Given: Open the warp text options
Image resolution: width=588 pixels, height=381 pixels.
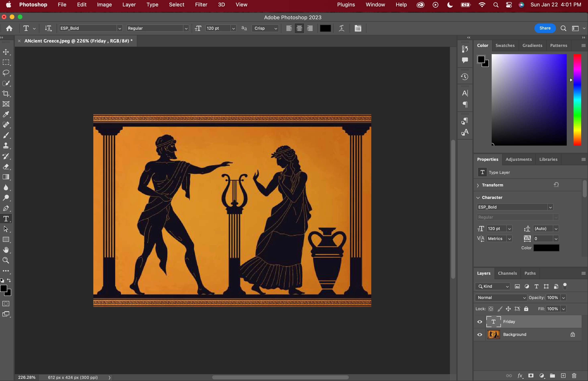Looking at the screenshot, I should [341, 28].
